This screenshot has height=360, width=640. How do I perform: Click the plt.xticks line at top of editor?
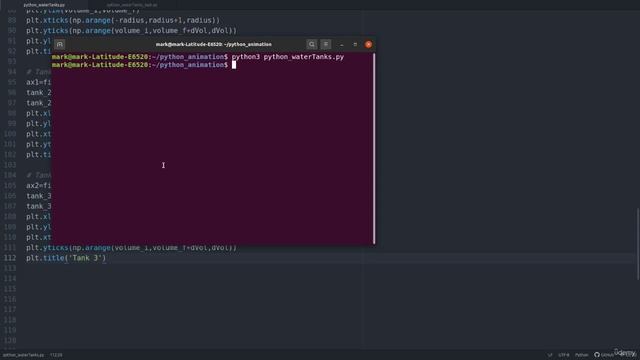pos(123,20)
